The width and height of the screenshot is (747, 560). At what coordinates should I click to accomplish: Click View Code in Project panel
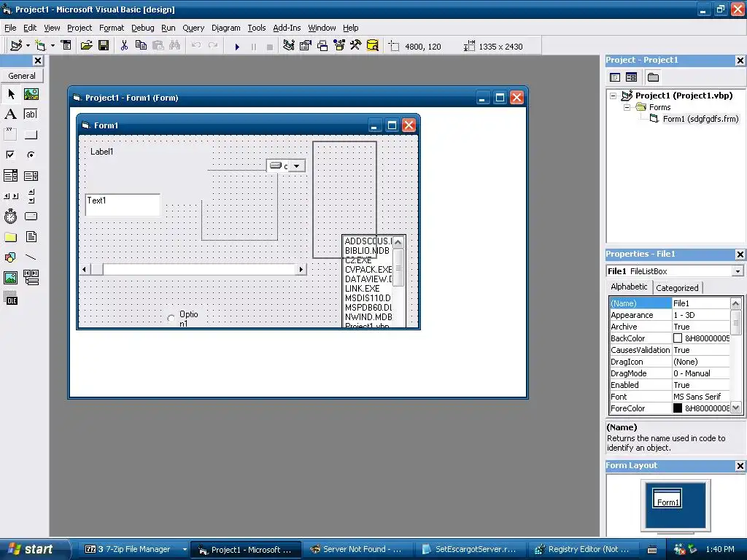[615, 77]
